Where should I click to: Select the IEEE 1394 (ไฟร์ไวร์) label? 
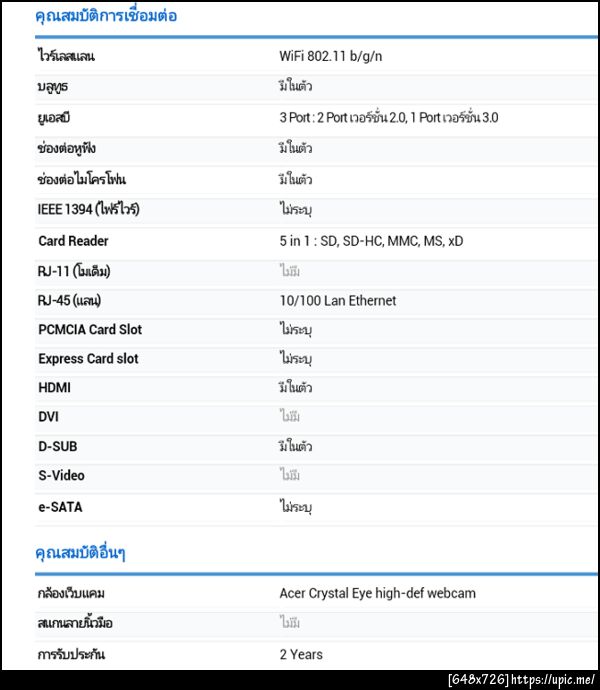pos(88,209)
